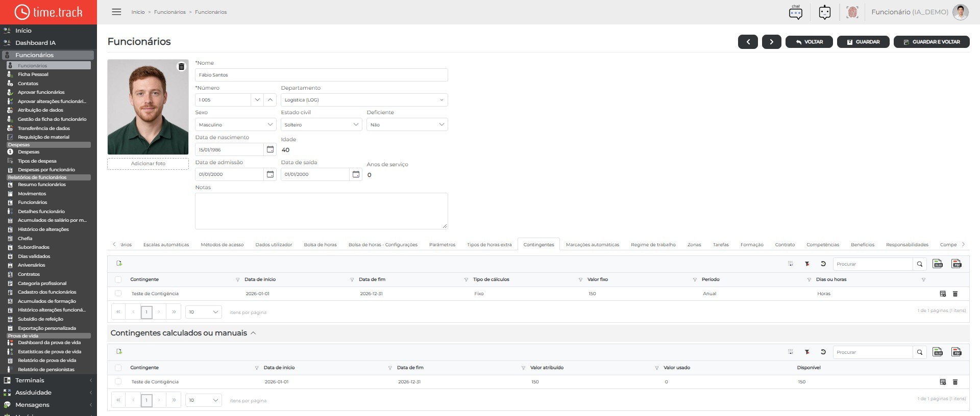Viewport: 980px width, 416px height.
Task: Select the Teste de Contigência row checkbox in Contingentes grid
Action: tap(118, 294)
